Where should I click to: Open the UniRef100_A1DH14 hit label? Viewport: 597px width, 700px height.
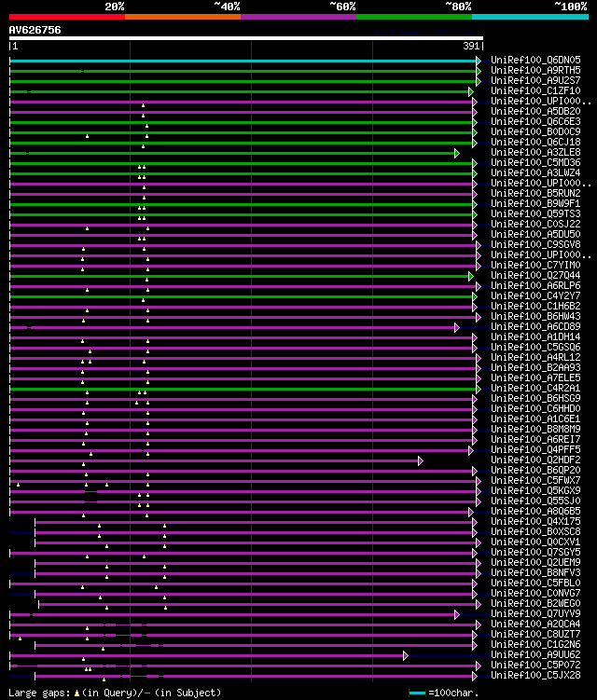(x=535, y=337)
